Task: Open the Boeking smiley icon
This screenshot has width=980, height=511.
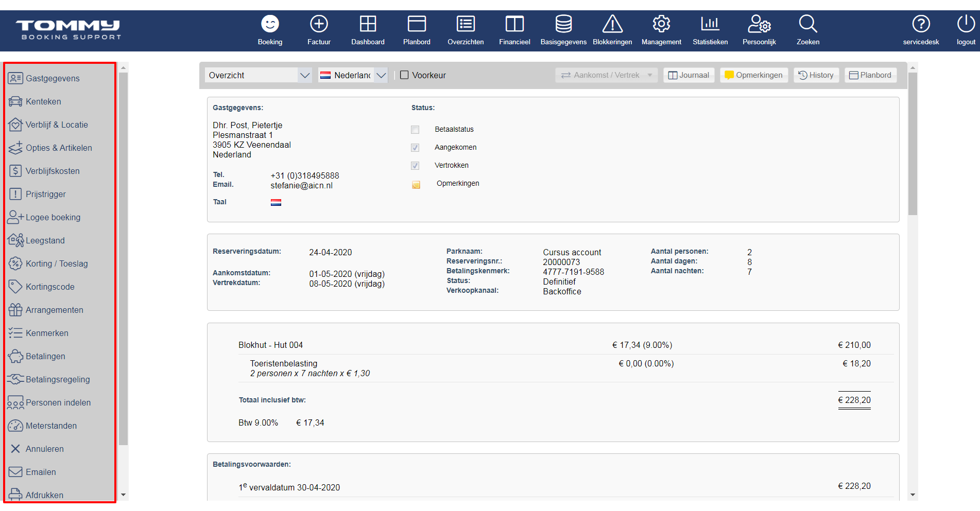Action: click(x=270, y=24)
